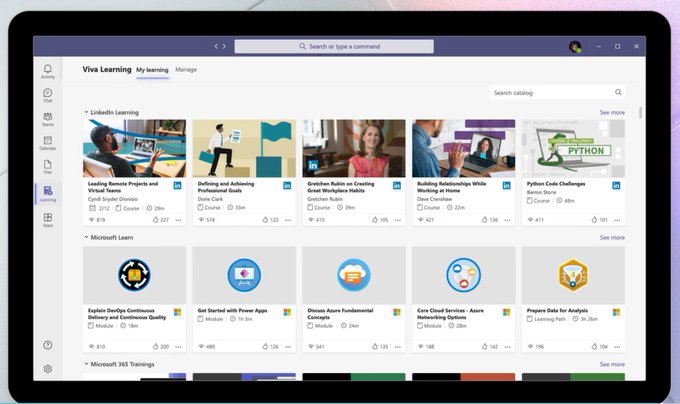Click author name Barron Stone
This screenshot has width=680, height=404.
tap(541, 192)
